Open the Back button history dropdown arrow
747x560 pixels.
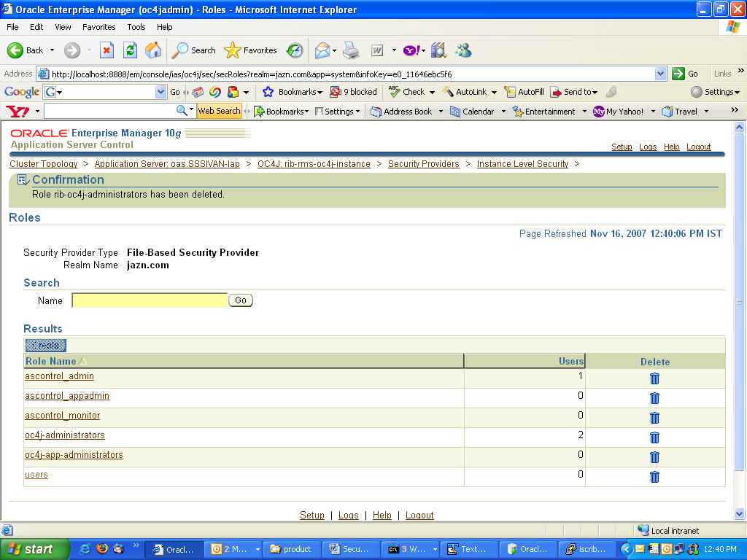[x=52, y=50]
